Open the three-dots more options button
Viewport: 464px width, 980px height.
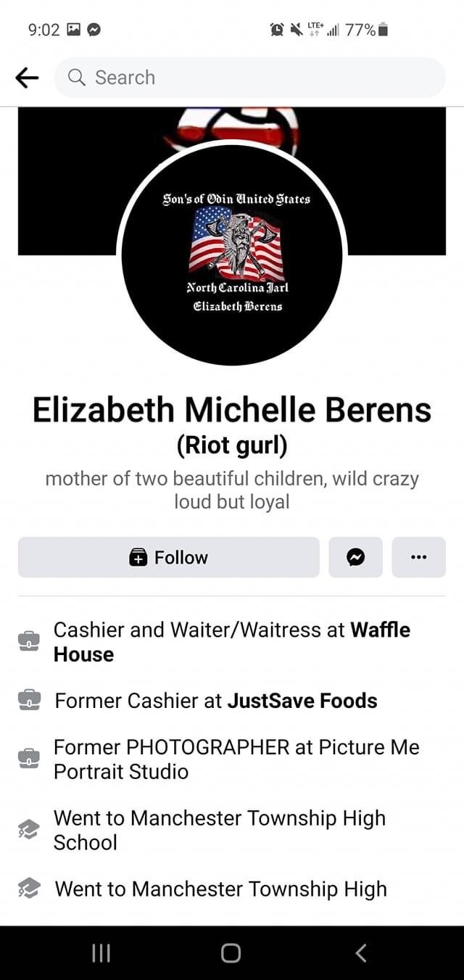point(419,557)
